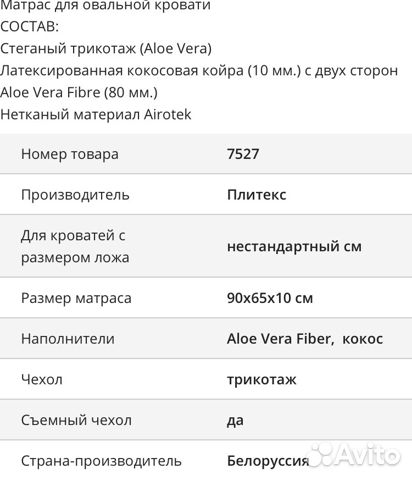Click the Съемный чехол label

(76, 420)
